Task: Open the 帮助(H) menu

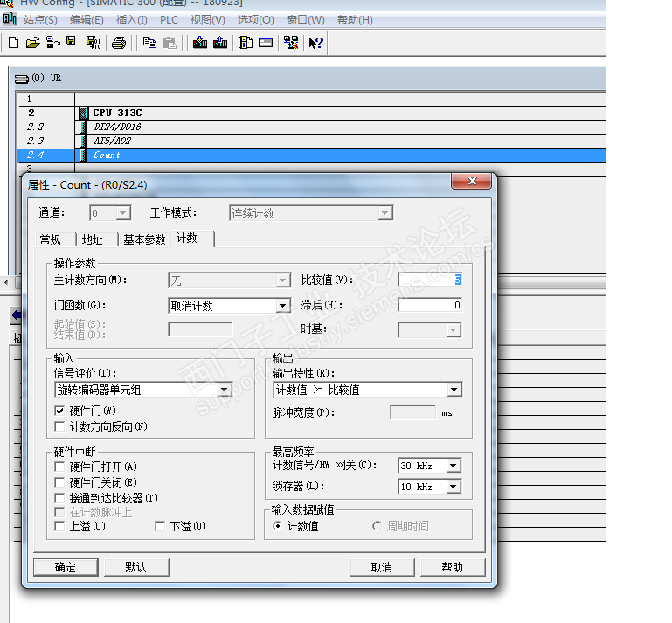Action: click(355, 20)
